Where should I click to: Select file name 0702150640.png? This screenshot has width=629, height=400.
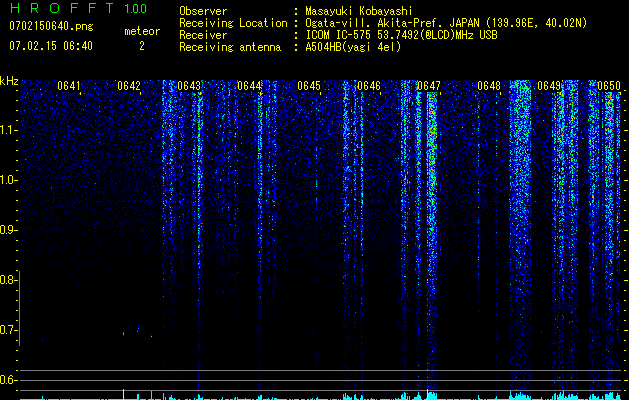coord(51,26)
